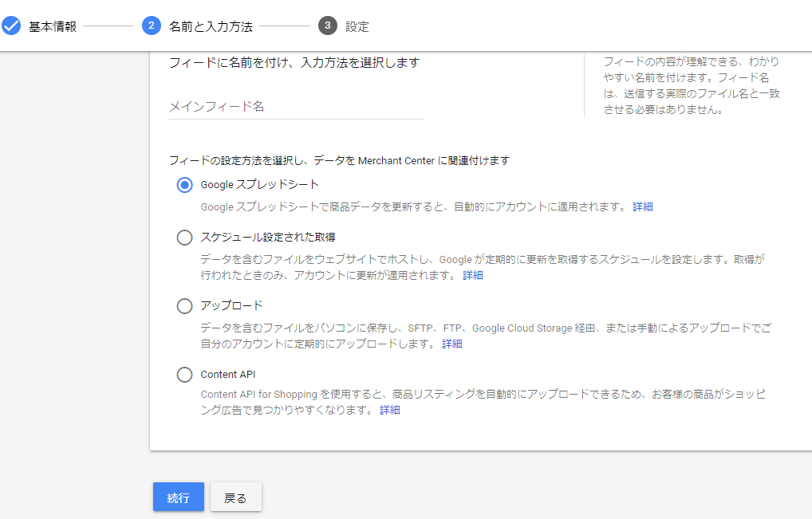Choose the アップロード radio option
This screenshot has width=812, height=519.
[184, 306]
